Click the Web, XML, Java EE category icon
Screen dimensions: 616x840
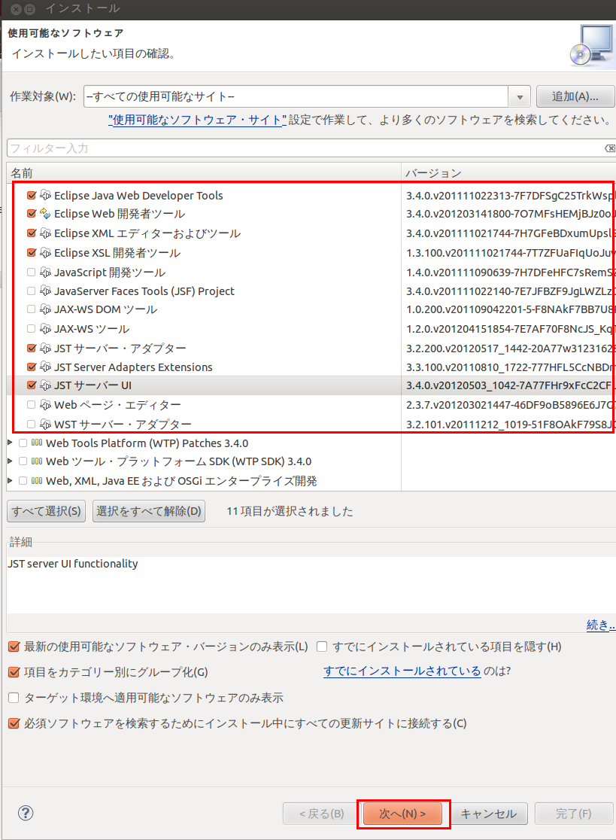(x=37, y=480)
